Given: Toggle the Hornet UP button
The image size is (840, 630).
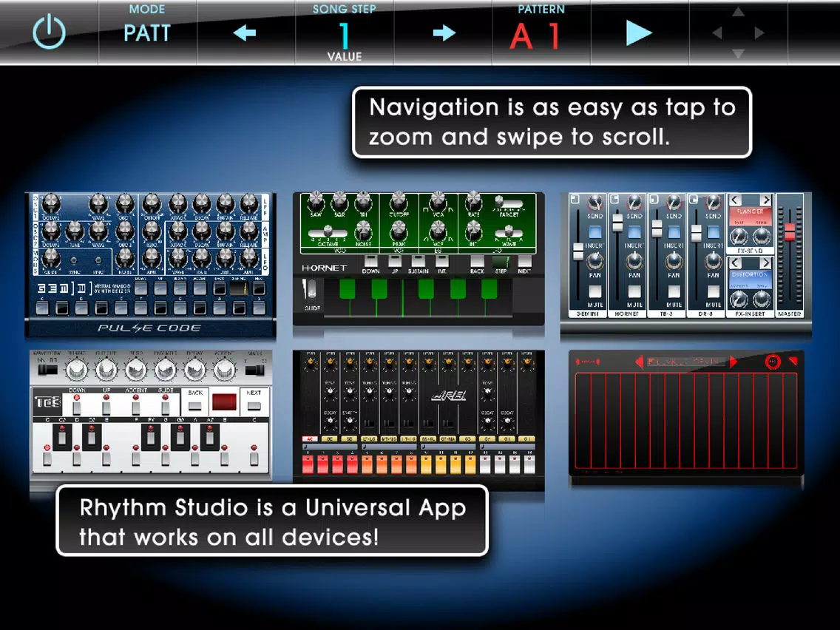Looking at the screenshot, I should [x=395, y=261].
